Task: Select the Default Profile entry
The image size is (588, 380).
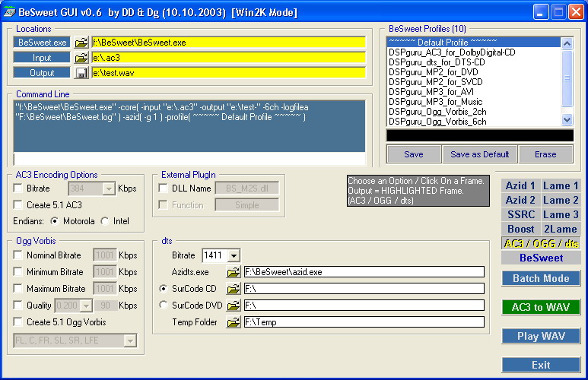Action: pyautogui.click(x=473, y=42)
